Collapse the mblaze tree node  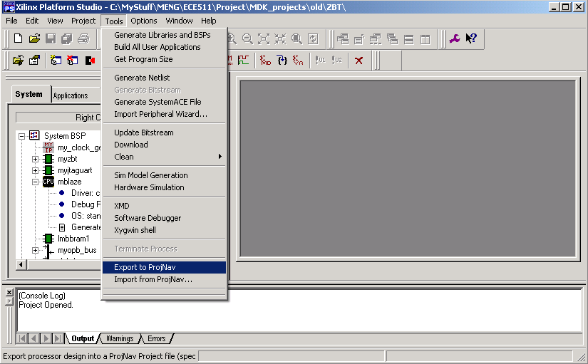(x=36, y=182)
